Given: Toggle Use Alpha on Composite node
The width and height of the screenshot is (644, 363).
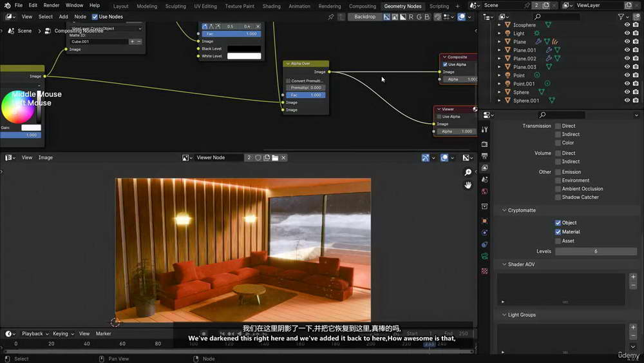Looking at the screenshot, I should [445, 64].
